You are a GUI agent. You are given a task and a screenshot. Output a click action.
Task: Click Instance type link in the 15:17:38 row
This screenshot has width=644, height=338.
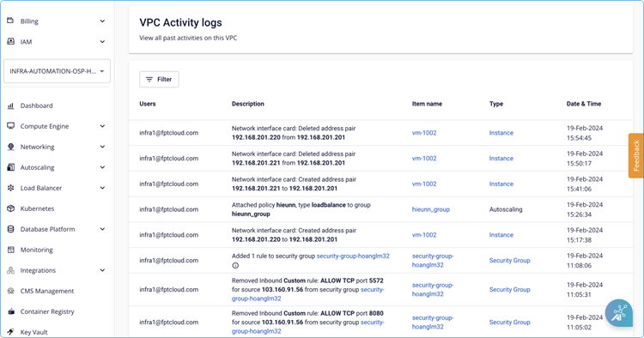coord(501,235)
